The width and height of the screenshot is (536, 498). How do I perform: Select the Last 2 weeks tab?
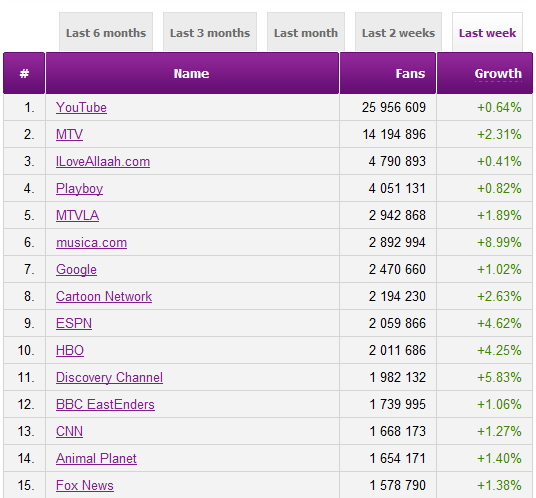click(x=399, y=32)
